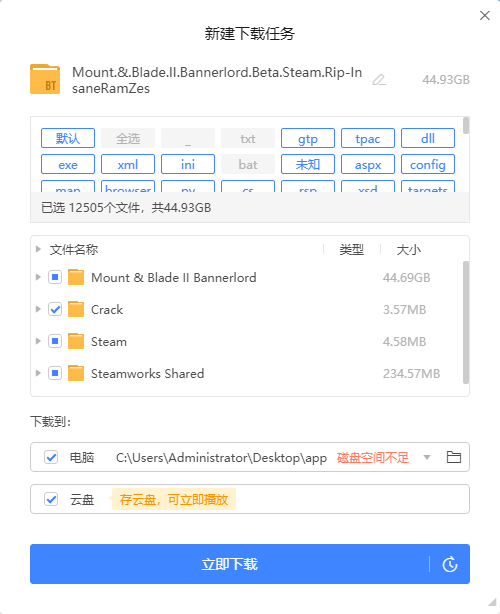Toggle the bat file type filter
This screenshot has height=614, width=500.
click(x=248, y=164)
